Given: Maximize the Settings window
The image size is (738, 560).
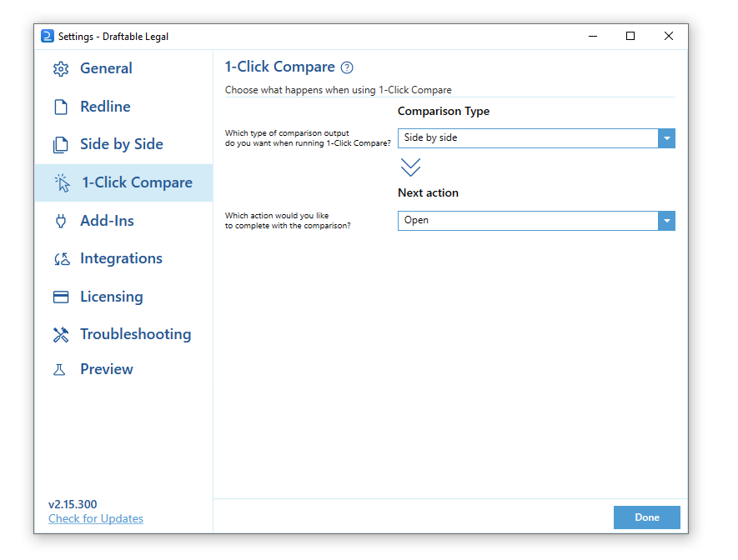Looking at the screenshot, I should click(630, 36).
